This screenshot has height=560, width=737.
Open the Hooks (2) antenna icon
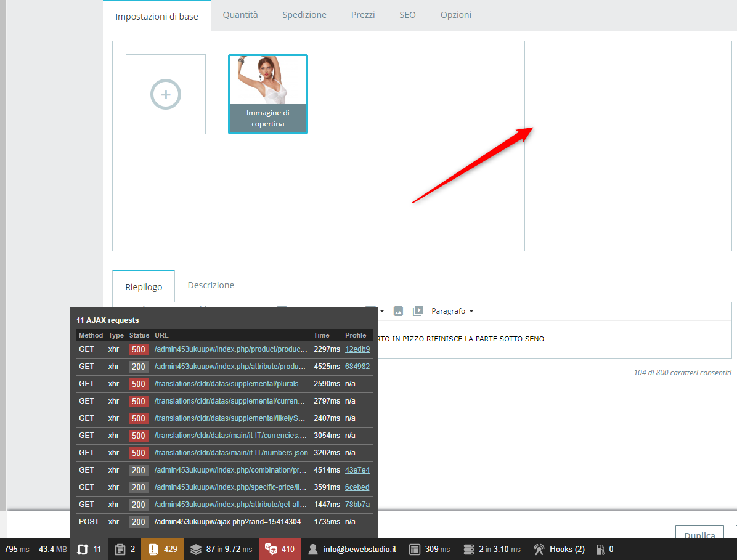[539, 549]
